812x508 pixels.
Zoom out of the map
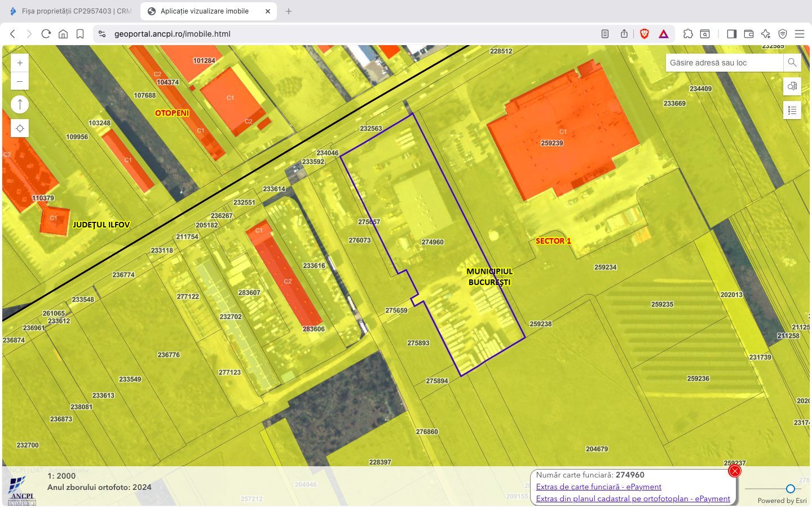click(x=20, y=81)
